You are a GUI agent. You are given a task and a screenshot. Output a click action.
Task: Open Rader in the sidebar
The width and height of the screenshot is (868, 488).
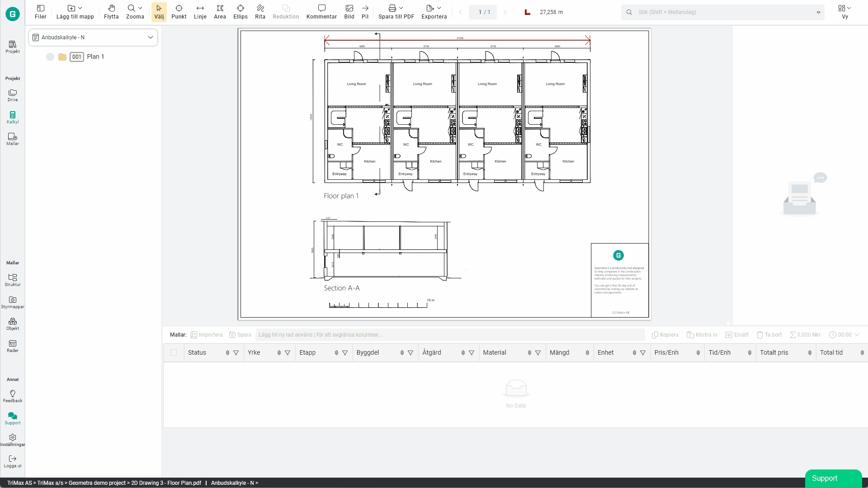point(13,346)
